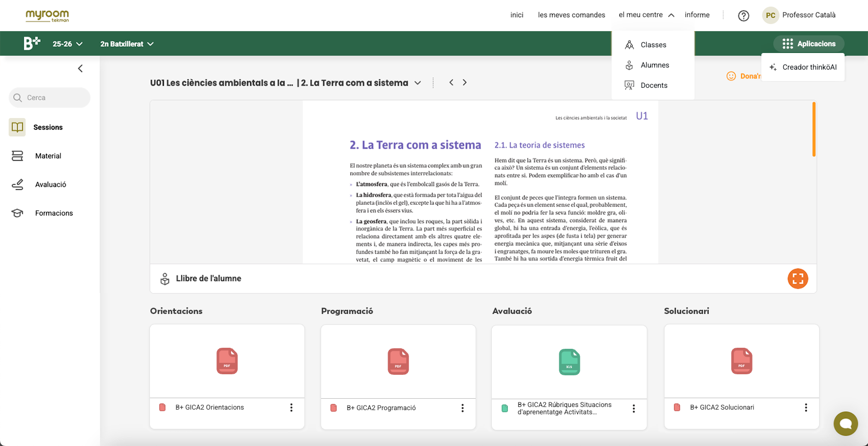Click the Alumnes menu icon
The width and height of the screenshot is (868, 446).
tap(630, 65)
